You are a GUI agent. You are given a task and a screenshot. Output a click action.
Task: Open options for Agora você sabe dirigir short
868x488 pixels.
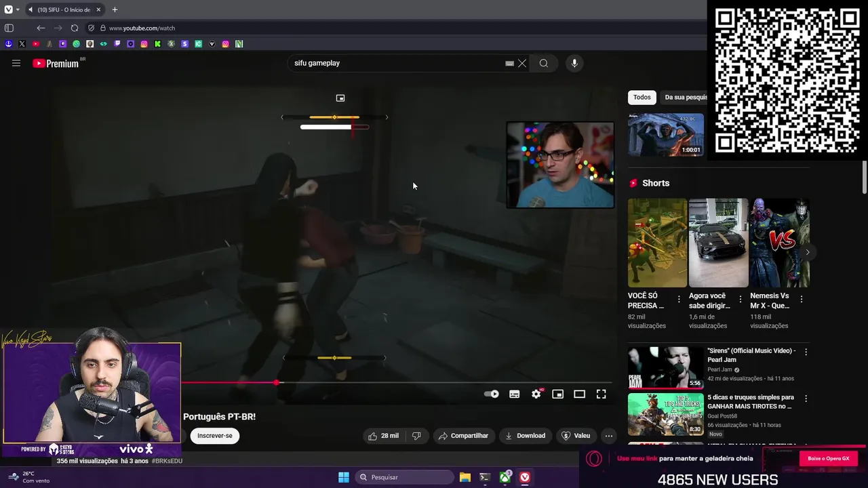740,299
